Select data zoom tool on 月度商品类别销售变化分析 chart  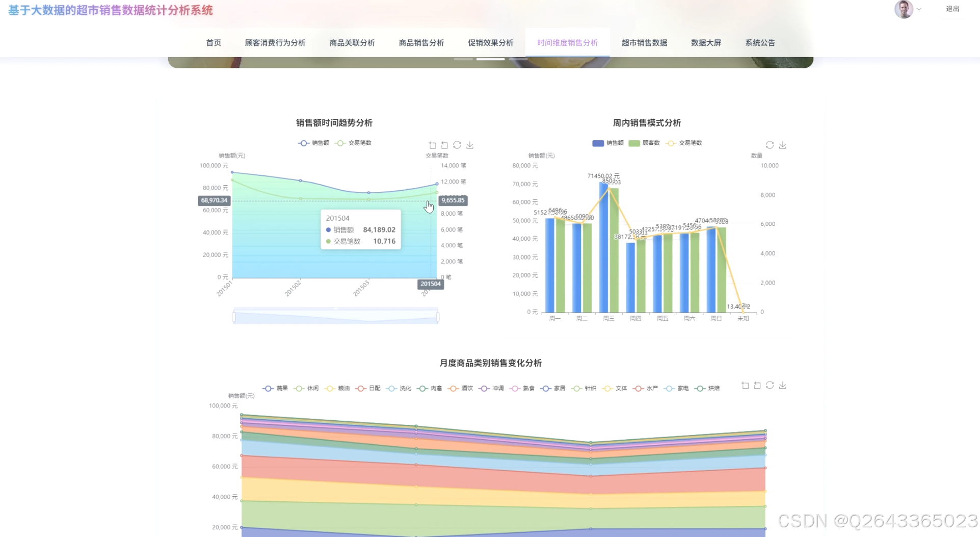click(745, 386)
